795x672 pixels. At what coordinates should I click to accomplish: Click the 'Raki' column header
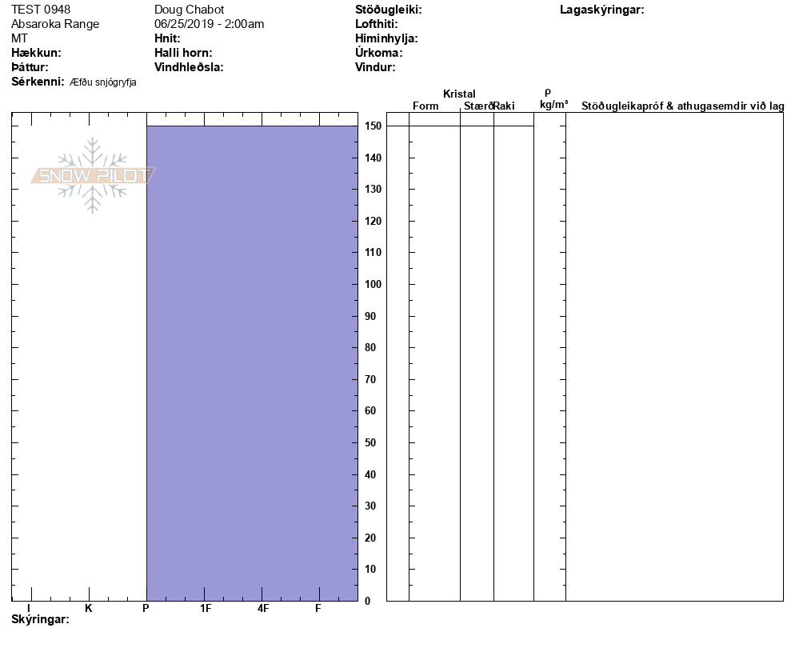505,106
